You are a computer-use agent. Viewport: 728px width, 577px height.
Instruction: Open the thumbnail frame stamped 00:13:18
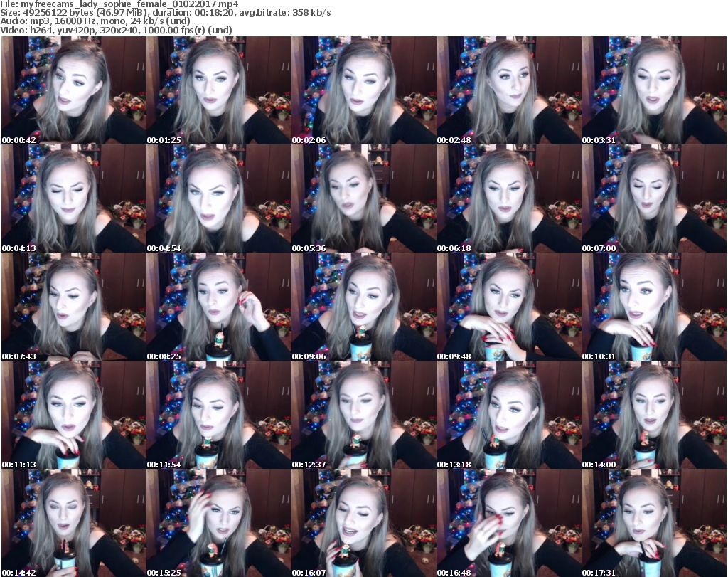(x=509, y=415)
